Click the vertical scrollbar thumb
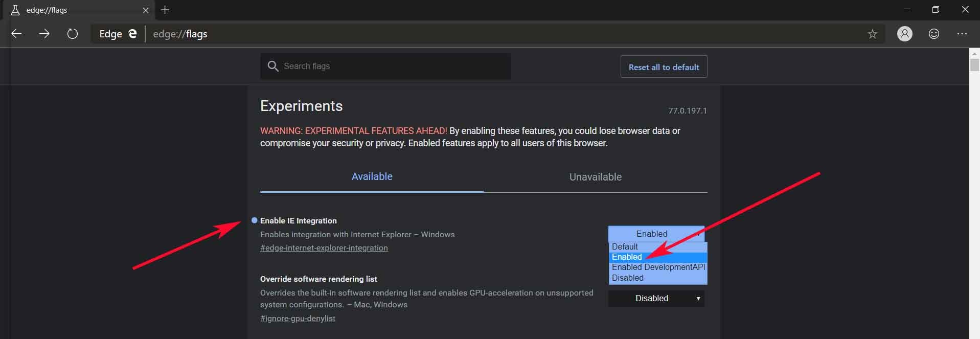980x339 pixels. (974, 65)
